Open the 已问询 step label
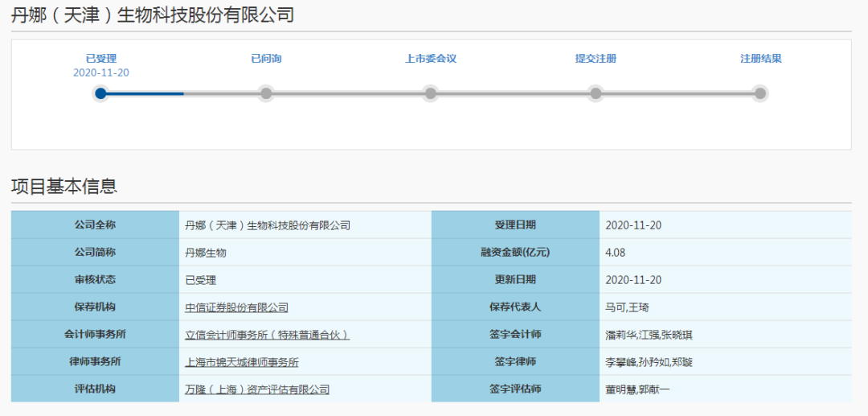This screenshot has height=416, width=868. tap(266, 59)
